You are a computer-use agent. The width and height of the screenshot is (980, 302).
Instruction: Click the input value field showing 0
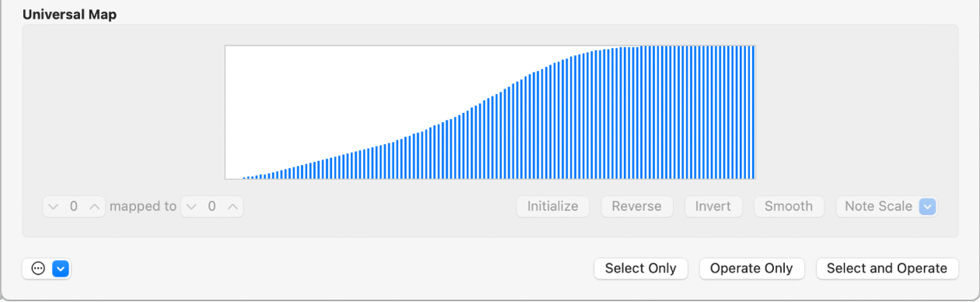[74, 207]
